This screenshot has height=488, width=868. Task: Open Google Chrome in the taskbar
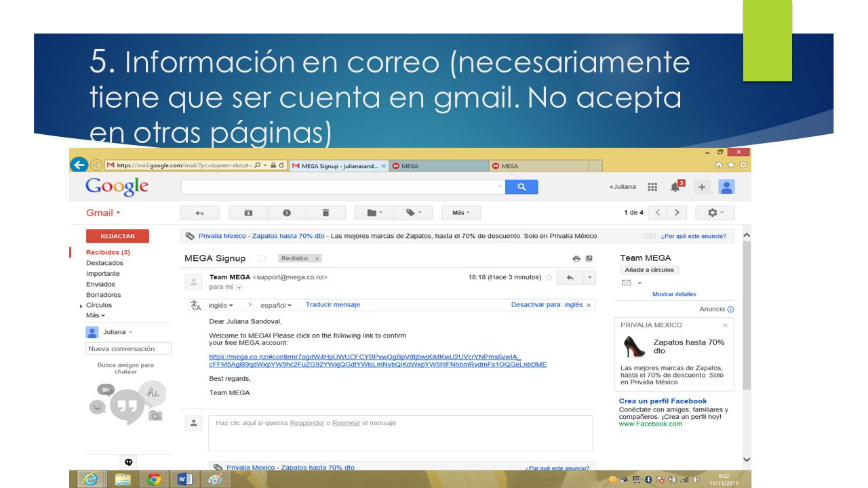point(155,479)
